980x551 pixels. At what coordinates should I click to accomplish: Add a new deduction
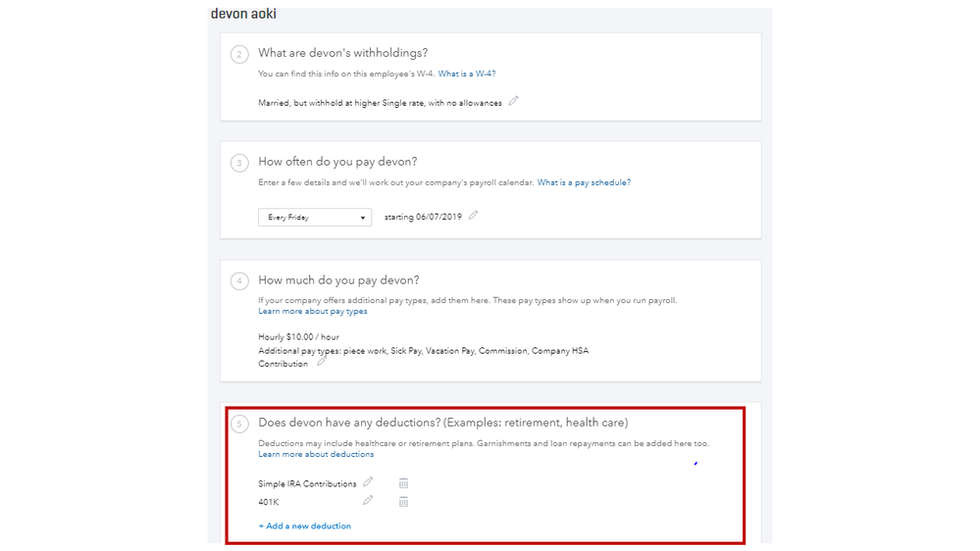(x=304, y=526)
